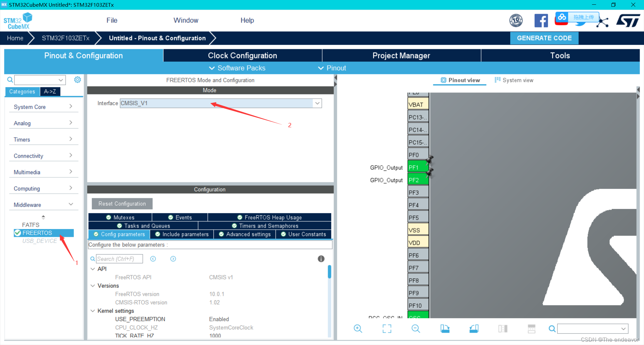Image resolution: width=644 pixels, height=345 pixels.
Task: Click the cloud upload floating icon
Action: click(562, 17)
